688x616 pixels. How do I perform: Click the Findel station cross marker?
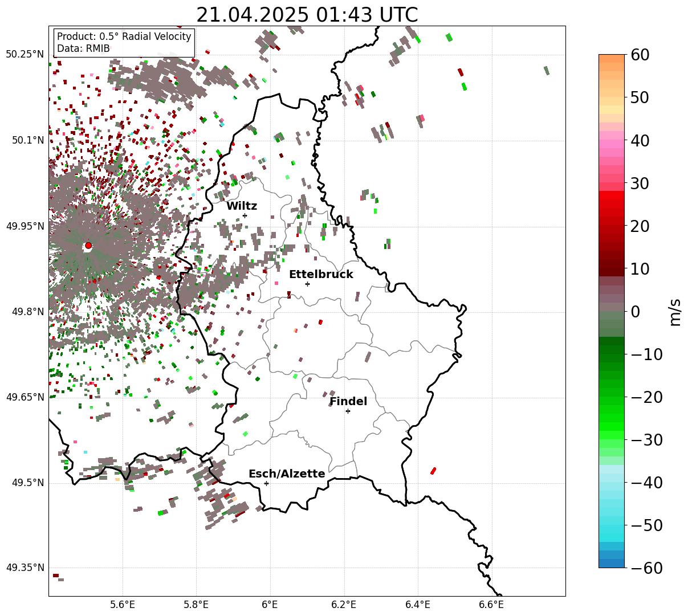pyautogui.click(x=348, y=411)
